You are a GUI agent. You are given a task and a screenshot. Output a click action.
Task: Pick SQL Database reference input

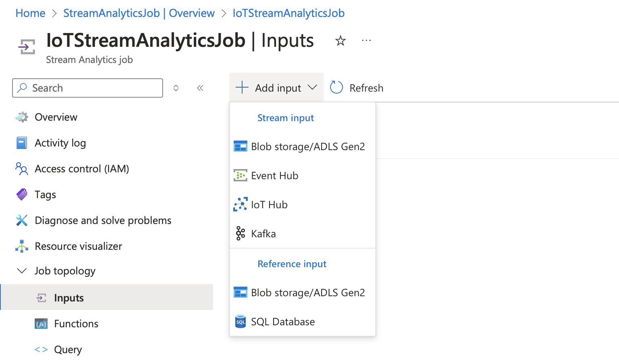pos(282,322)
